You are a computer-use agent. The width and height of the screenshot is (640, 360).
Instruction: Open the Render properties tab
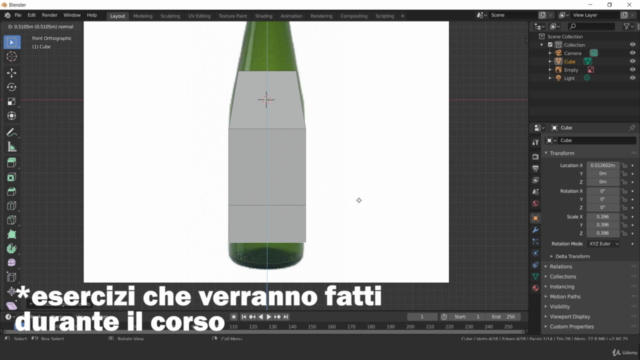pyautogui.click(x=536, y=157)
